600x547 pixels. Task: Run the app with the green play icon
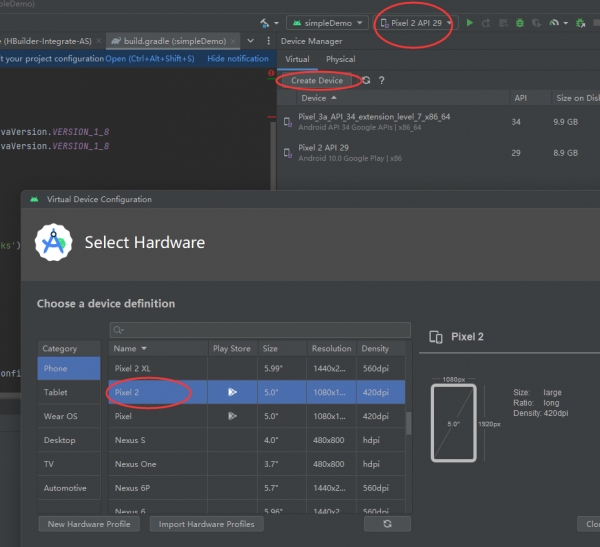470,23
